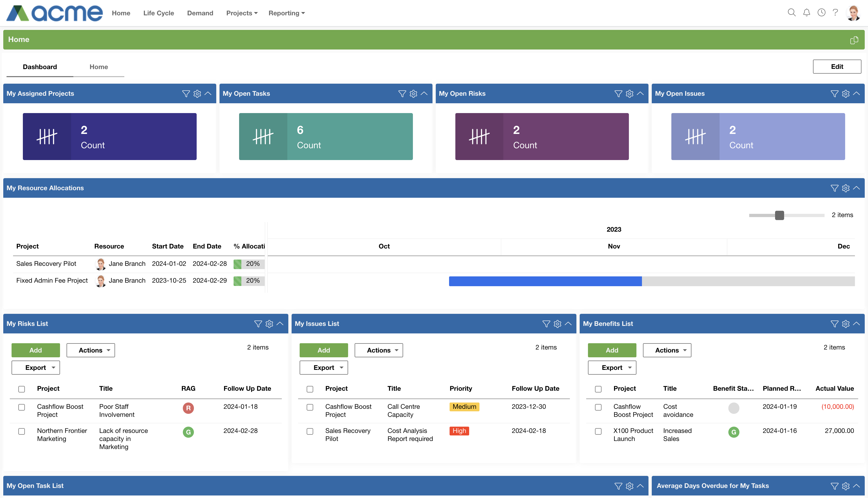Viewport: 868px width, 498px height.
Task: Click the tally icon on My Open Tasks card
Action: coord(263,136)
